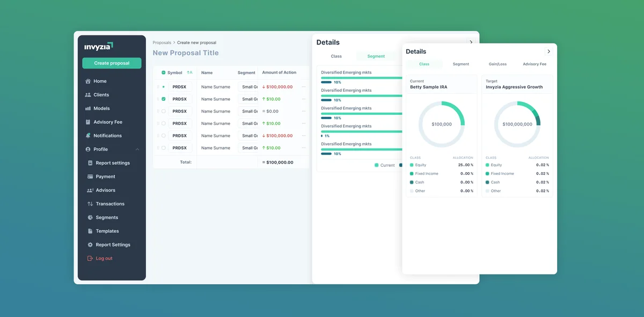Click the gear icon for Report Settings
Screen dimensions: 644x317
(91, 245)
